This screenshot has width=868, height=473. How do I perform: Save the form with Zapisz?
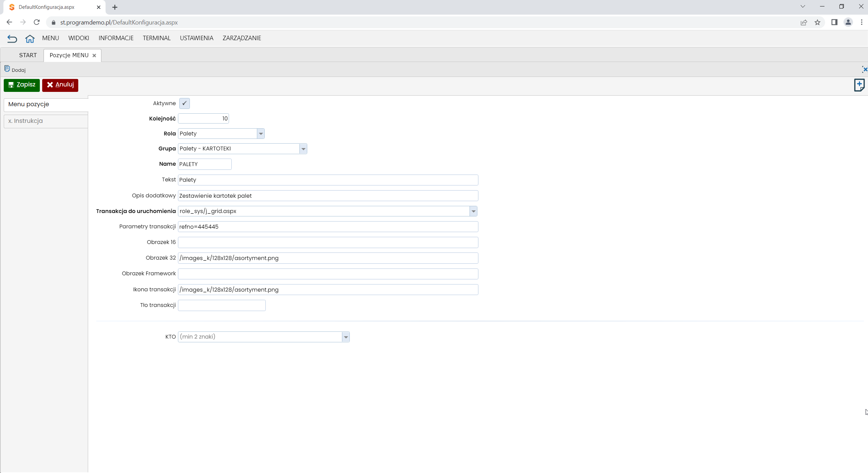(22, 85)
